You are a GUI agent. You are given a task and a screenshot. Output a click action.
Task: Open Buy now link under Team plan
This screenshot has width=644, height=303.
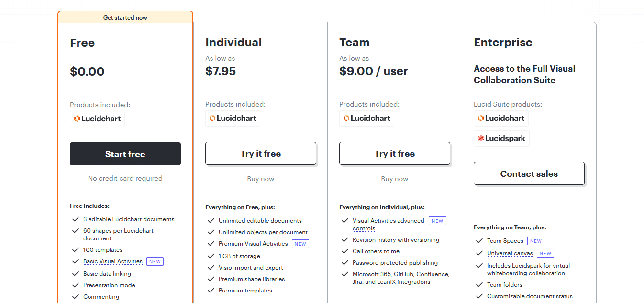pos(395,179)
